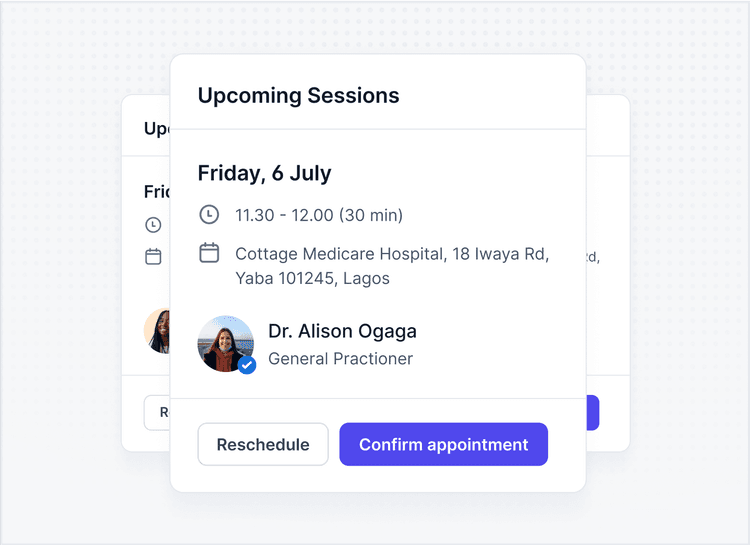Image resolution: width=750 pixels, height=545 pixels.
Task: Click the Dr. Alison Ogaga name
Action: [342, 331]
